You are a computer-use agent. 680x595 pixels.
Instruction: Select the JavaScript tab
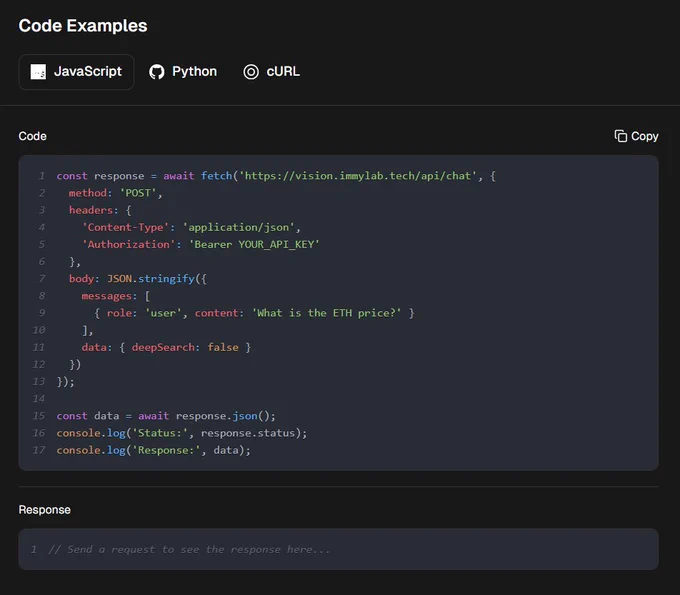[76, 72]
